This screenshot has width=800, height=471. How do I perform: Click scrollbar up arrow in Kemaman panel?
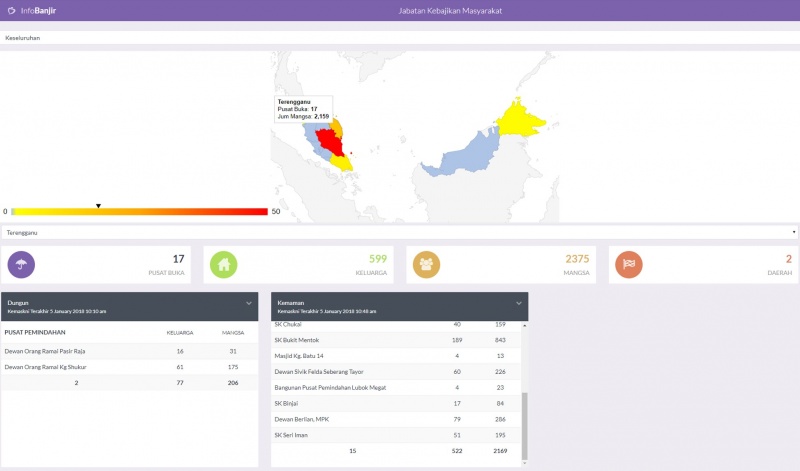click(x=524, y=325)
